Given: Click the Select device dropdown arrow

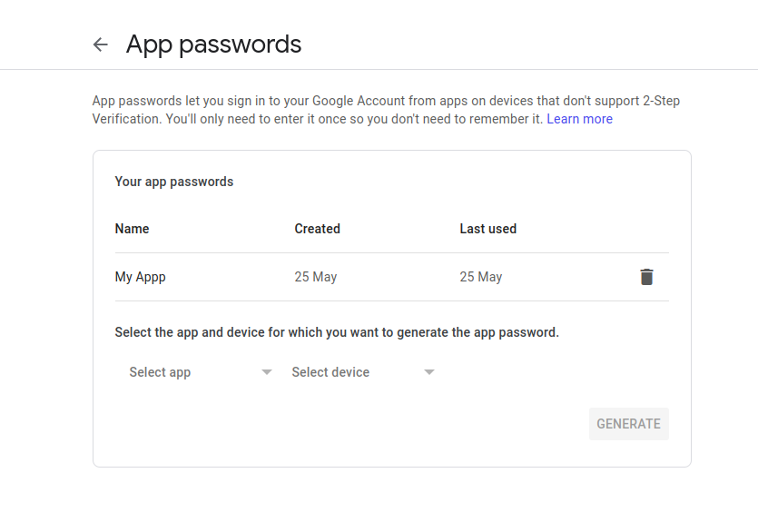Looking at the screenshot, I should [428, 371].
